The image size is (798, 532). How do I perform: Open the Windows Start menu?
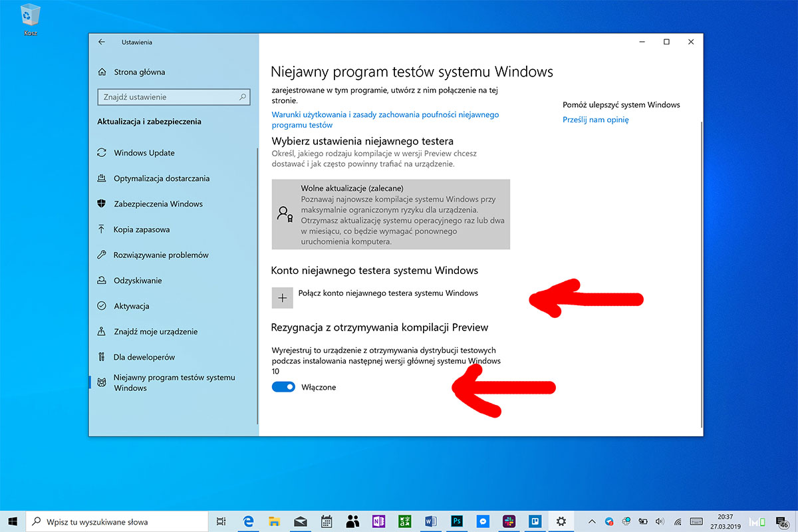click(13, 522)
